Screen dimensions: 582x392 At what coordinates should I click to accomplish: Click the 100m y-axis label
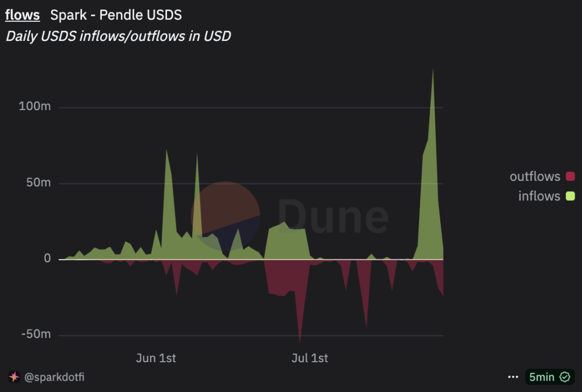(x=34, y=107)
